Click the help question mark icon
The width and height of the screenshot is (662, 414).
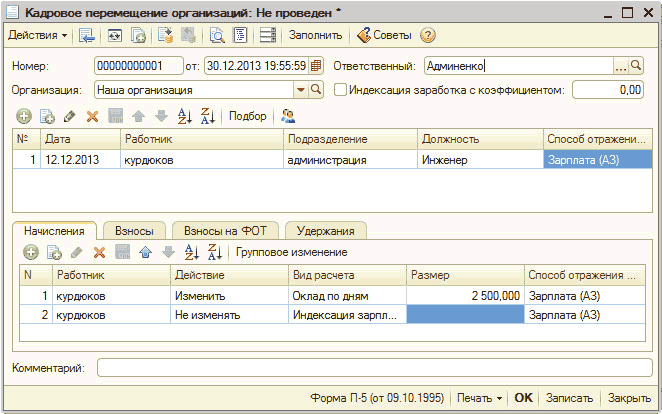[x=428, y=35]
